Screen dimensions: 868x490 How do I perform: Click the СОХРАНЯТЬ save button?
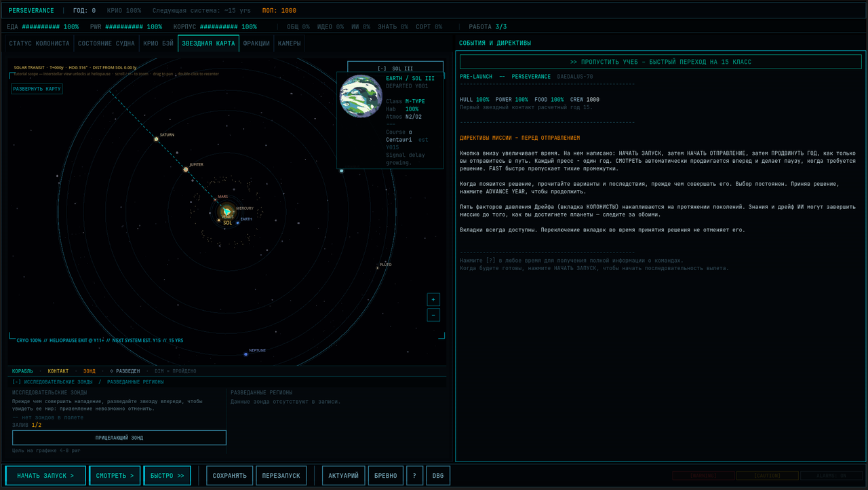[230, 476]
